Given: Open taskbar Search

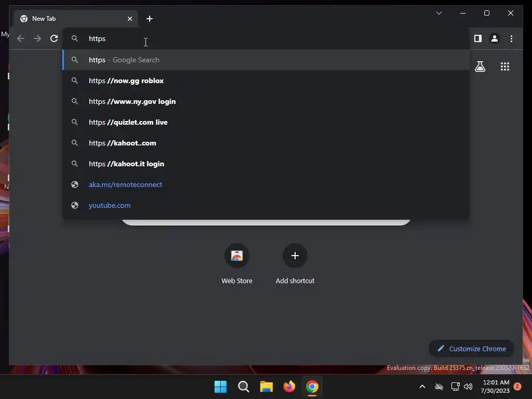Looking at the screenshot, I should 243,387.
